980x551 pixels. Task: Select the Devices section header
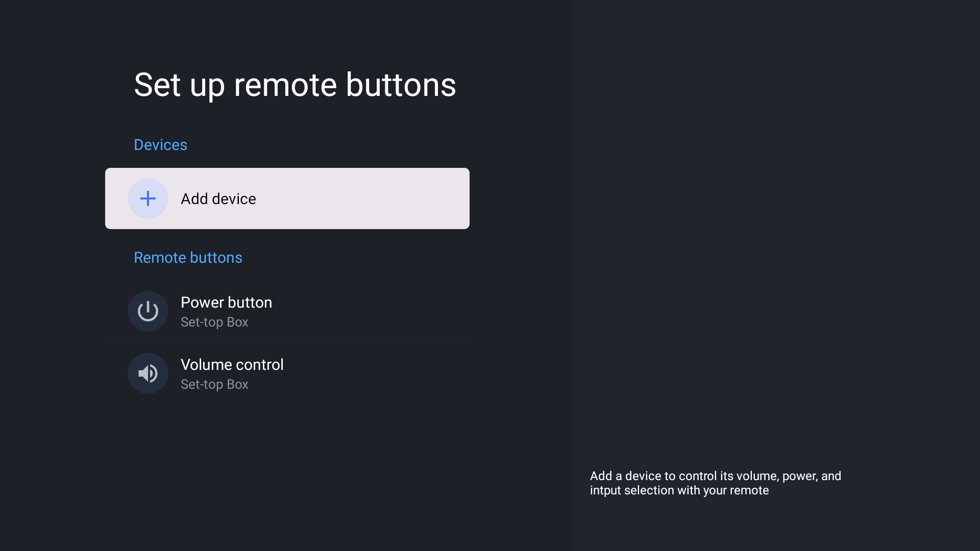point(160,145)
